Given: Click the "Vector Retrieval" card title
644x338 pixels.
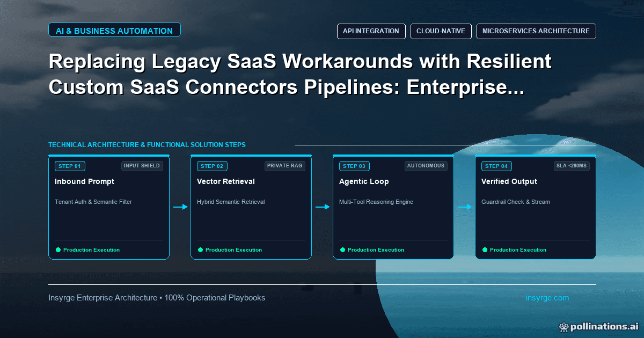Looking at the screenshot, I should [226, 182].
